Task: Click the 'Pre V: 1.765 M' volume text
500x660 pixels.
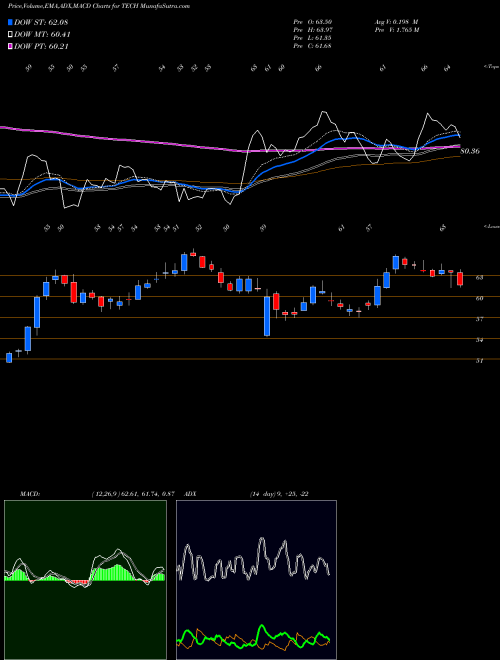Action: (396, 29)
